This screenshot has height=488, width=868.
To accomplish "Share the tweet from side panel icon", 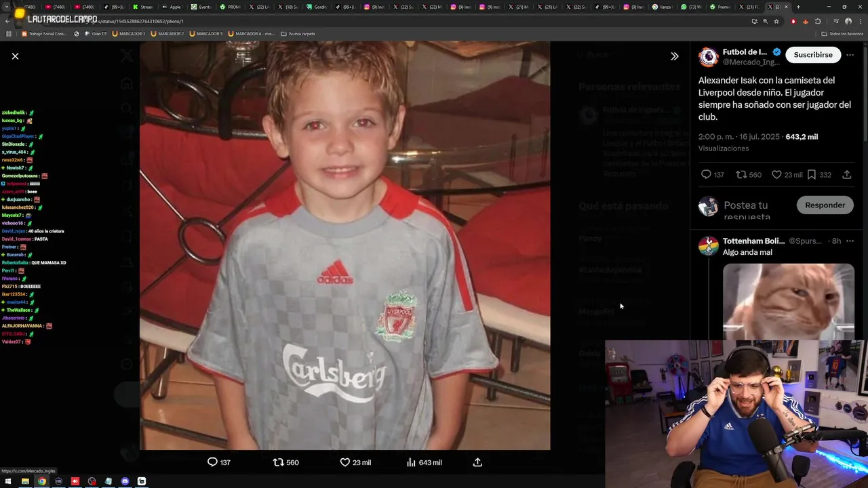I will [847, 174].
